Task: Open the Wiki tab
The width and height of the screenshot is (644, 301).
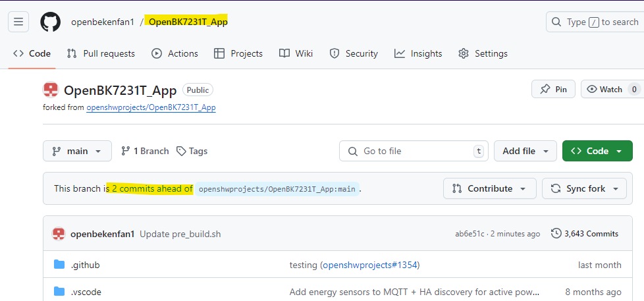Action: pos(296,53)
